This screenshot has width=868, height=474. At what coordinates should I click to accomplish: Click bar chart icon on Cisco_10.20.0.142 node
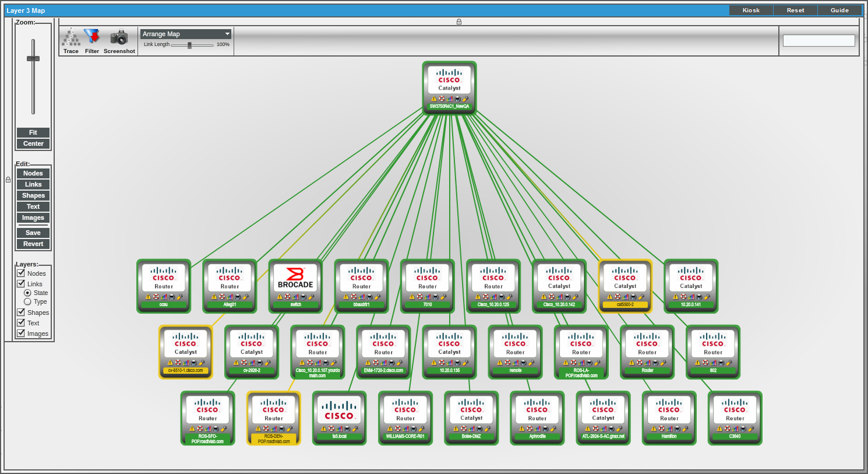(x=559, y=297)
